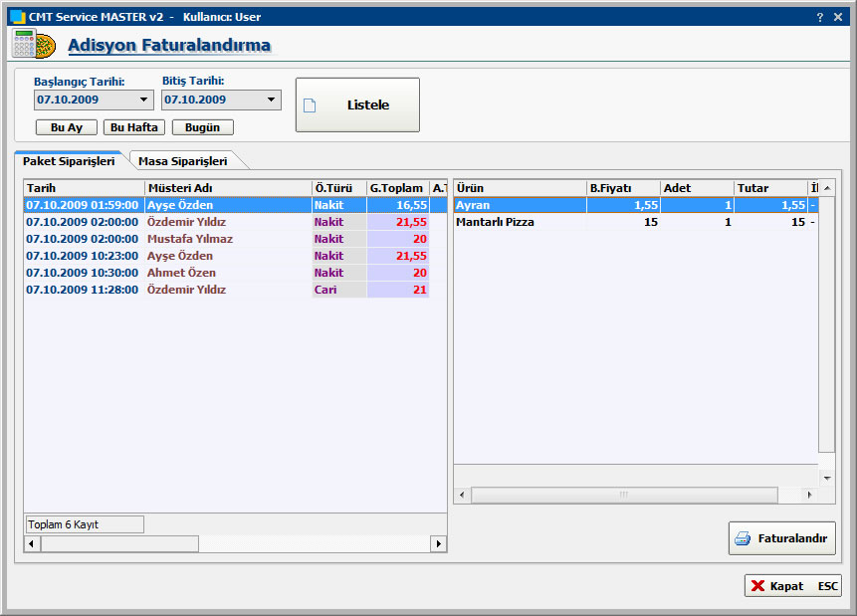Click the document icon on Listele
This screenshot has width=857, height=616.
(310, 105)
